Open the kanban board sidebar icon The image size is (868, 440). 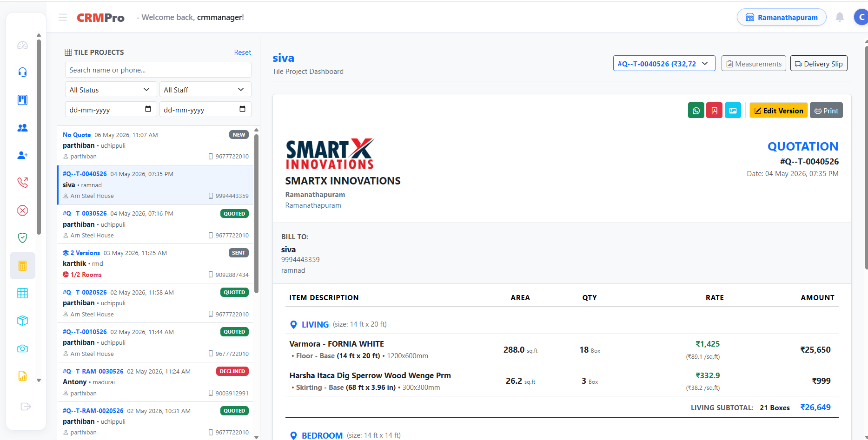pos(22,100)
